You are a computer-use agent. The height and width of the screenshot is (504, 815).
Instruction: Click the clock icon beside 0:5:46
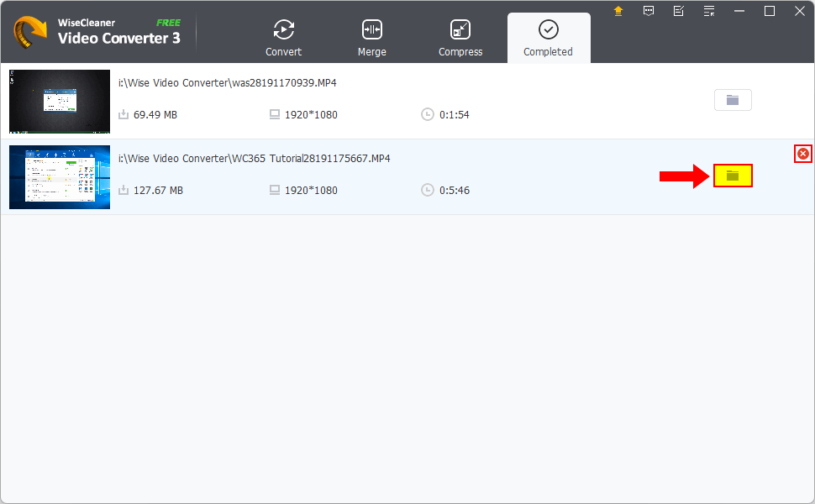point(428,191)
